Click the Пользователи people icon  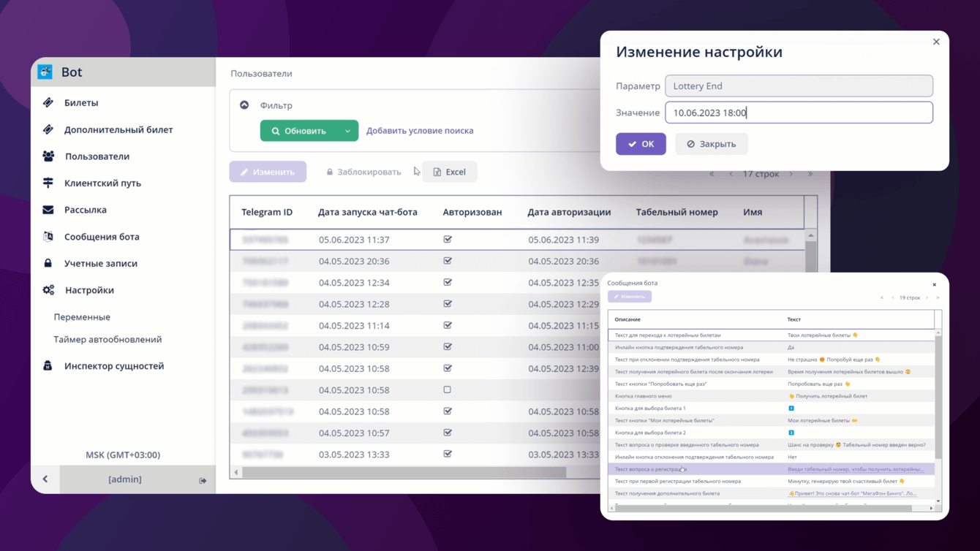click(48, 156)
